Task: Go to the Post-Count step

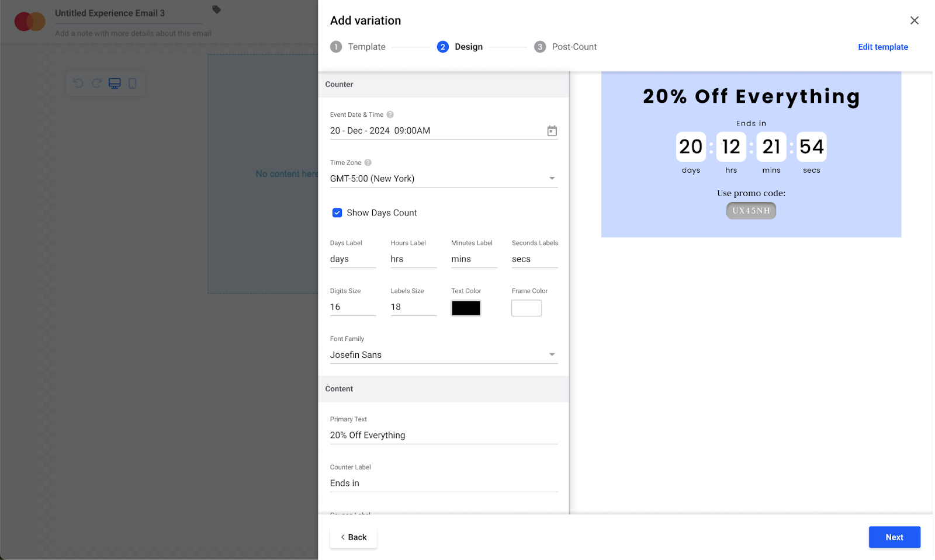Action: [565, 47]
